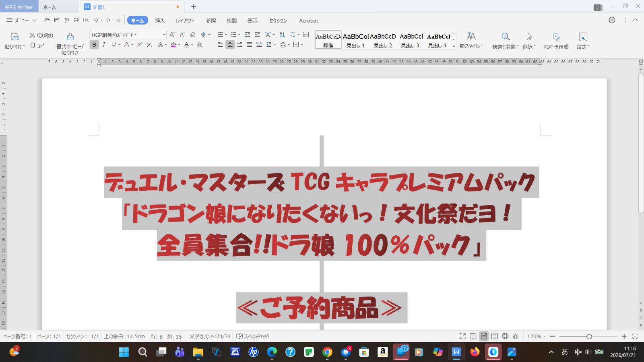Expand the メニュー dropdown arrow

(34, 20)
